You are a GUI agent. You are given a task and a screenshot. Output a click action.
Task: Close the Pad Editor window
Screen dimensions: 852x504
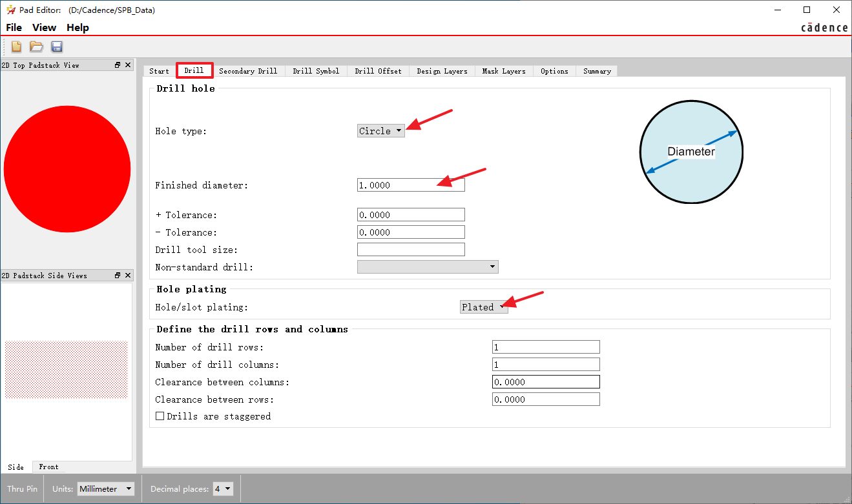836,10
